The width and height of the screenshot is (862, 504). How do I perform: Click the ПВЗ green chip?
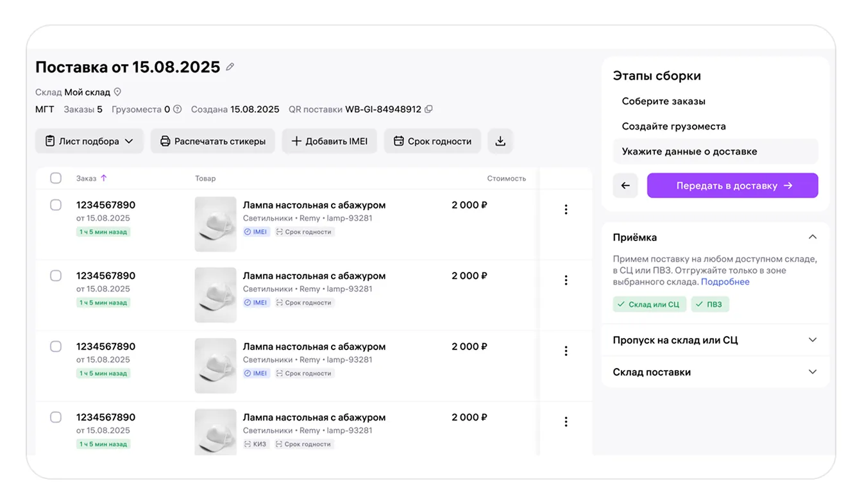(x=710, y=304)
